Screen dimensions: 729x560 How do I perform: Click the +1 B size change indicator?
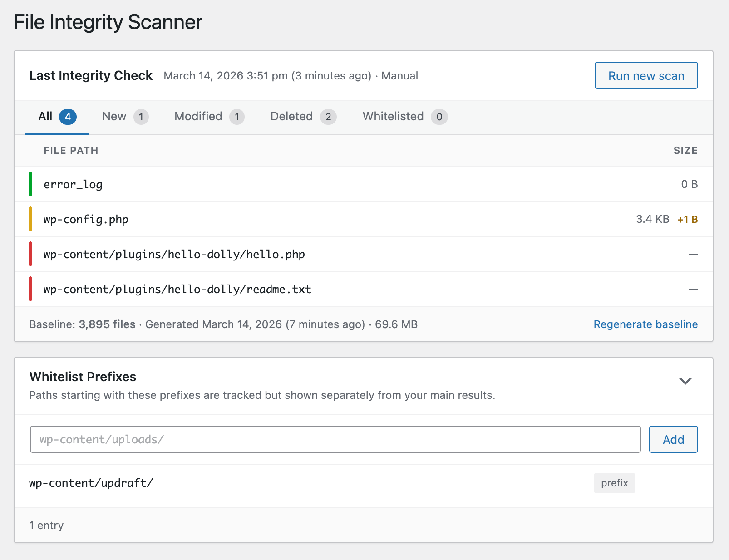pyautogui.click(x=687, y=220)
